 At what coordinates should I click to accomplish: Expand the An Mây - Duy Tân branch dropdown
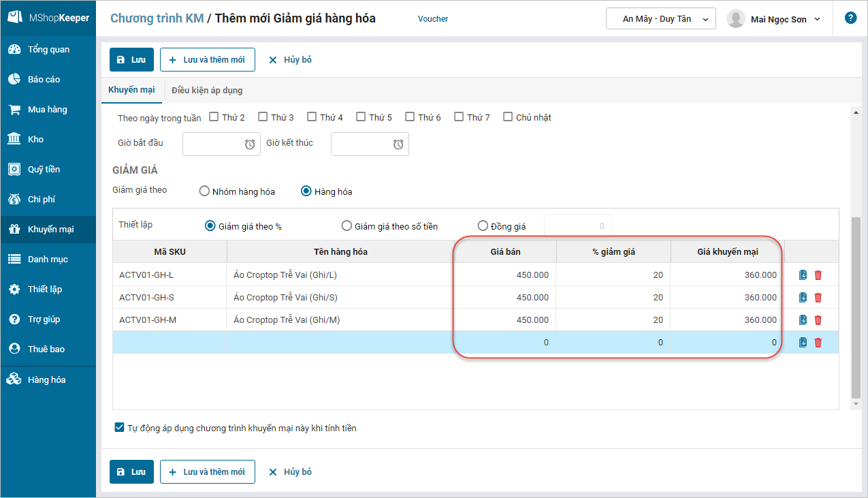(x=660, y=19)
